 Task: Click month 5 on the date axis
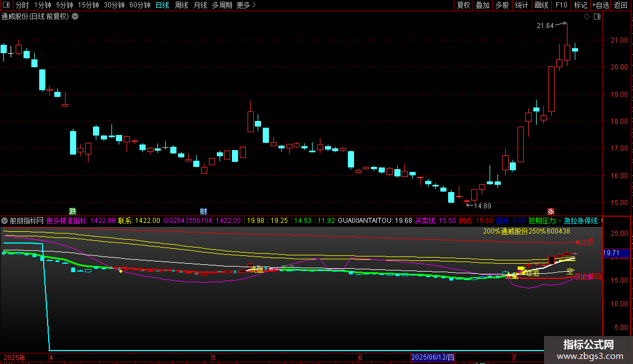point(213,357)
